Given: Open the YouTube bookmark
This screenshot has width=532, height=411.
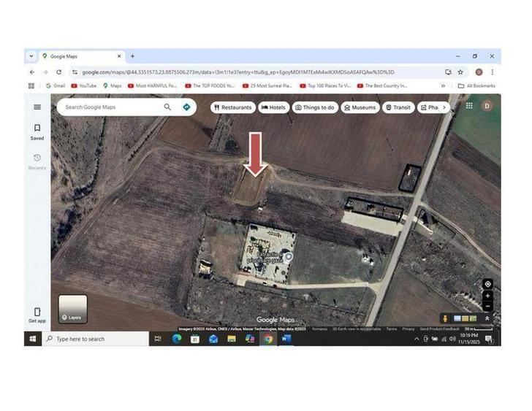Looking at the screenshot, I should click(x=84, y=86).
